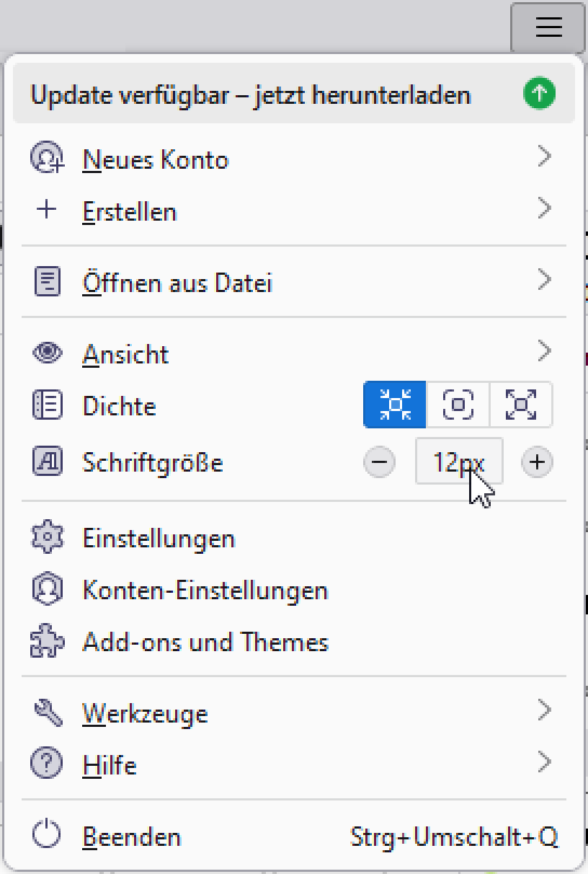Expand the Neues Konto submenu arrow
Image resolution: width=588 pixels, height=874 pixels.
pyautogui.click(x=545, y=158)
